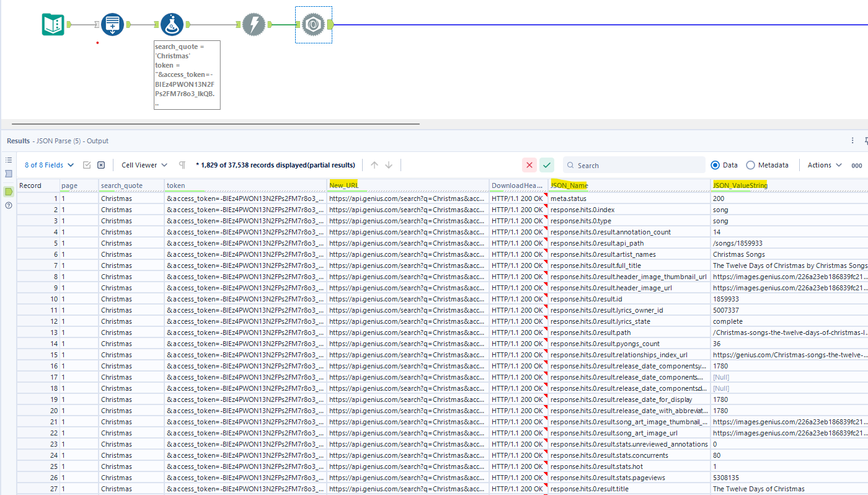Select record number 14 row header

(x=38, y=344)
